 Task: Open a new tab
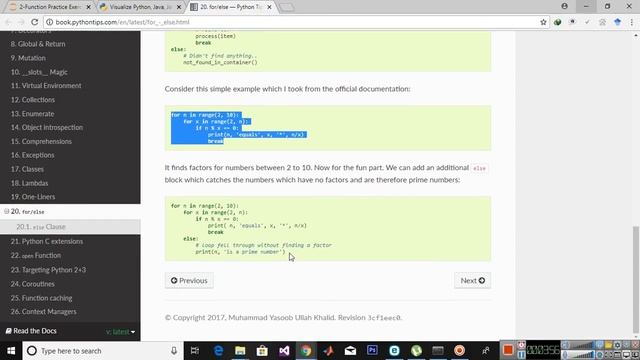pyautogui.click(x=287, y=7)
